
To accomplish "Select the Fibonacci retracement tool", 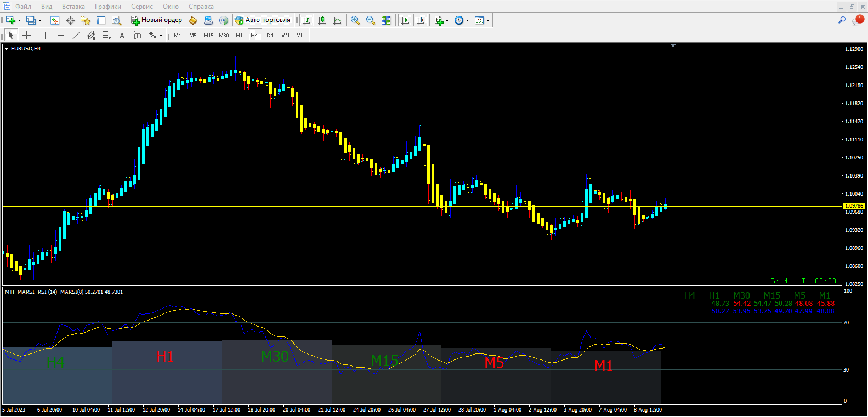I will coord(107,35).
